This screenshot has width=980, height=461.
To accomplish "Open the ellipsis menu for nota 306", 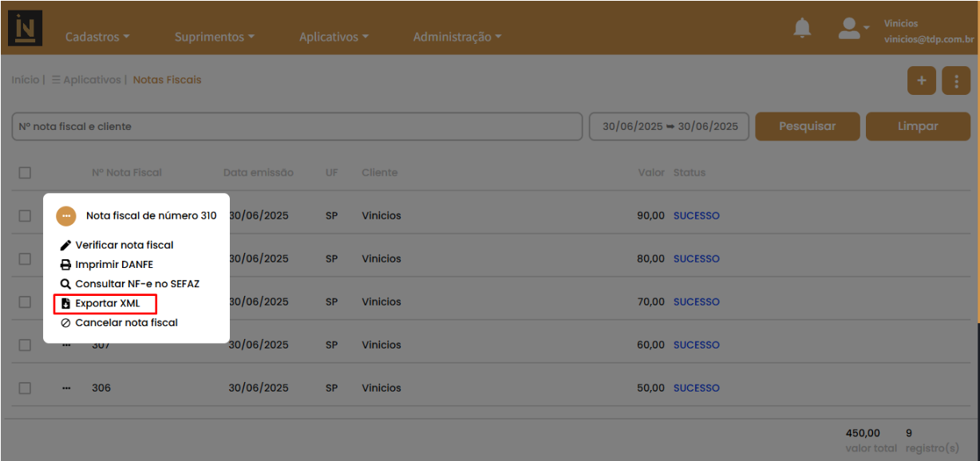I will click(66, 388).
